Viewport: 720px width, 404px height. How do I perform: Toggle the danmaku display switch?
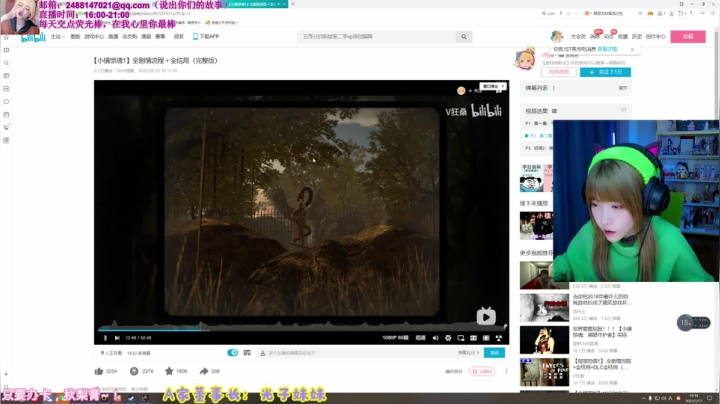click(x=233, y=353)
